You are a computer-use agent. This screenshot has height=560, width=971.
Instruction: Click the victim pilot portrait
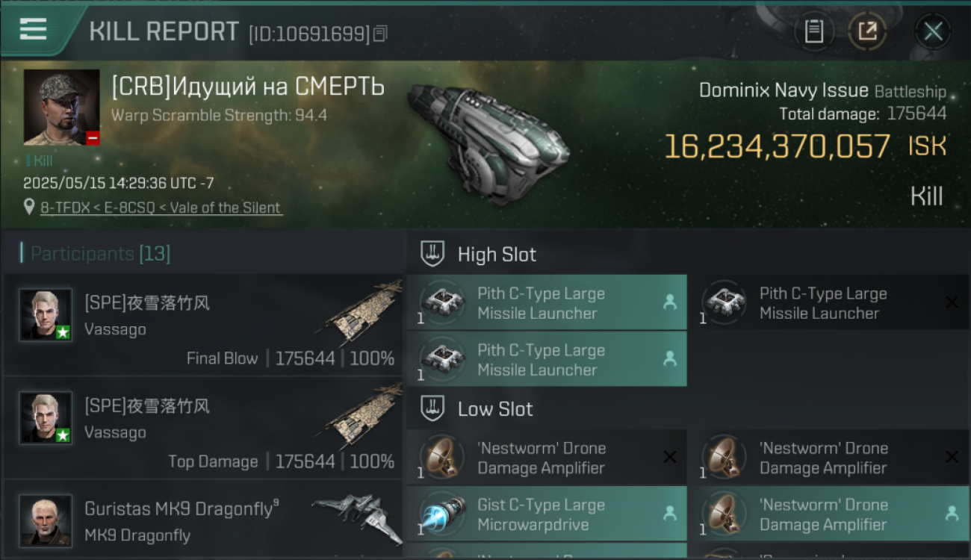(x=61, y=108)
